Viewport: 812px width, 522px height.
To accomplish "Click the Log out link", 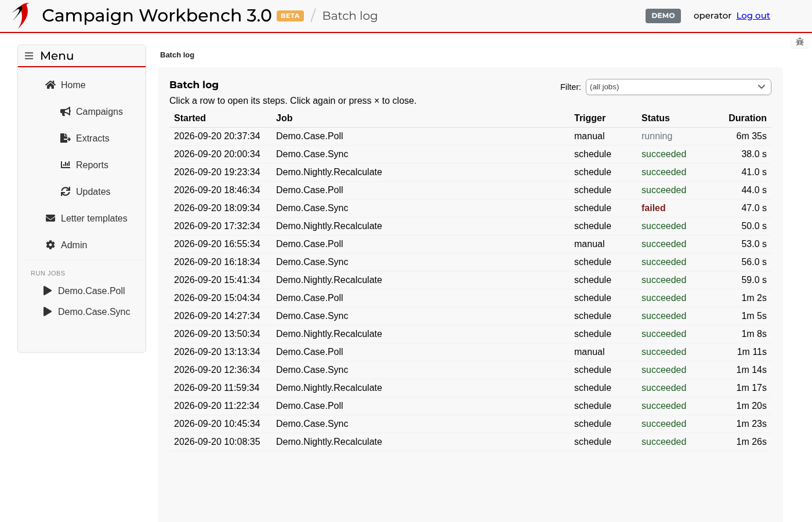I will coord(753,16).
